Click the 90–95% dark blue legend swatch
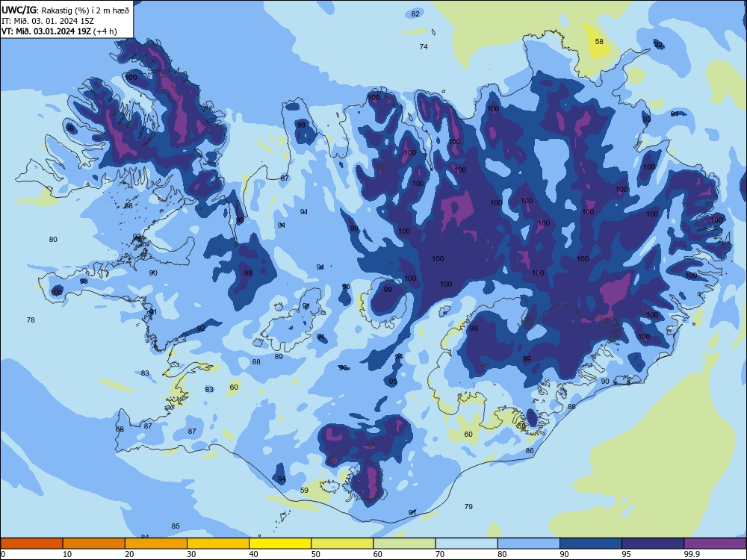This screenshot has height=560, width=747. [591, 544]
